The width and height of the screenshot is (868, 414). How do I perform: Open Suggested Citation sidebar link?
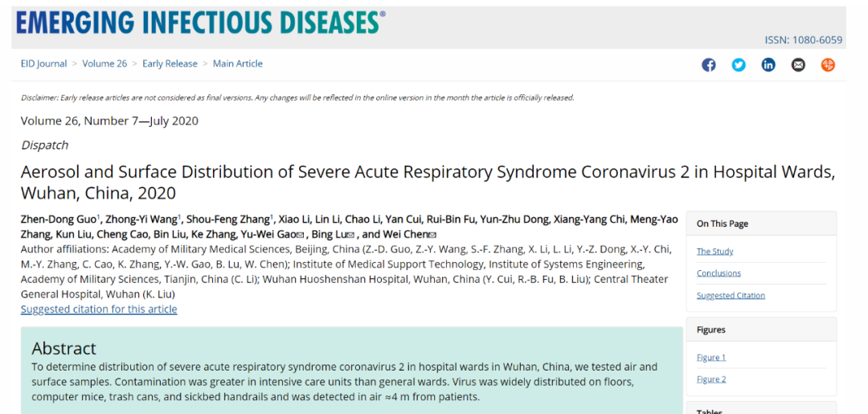click(731, 296)
